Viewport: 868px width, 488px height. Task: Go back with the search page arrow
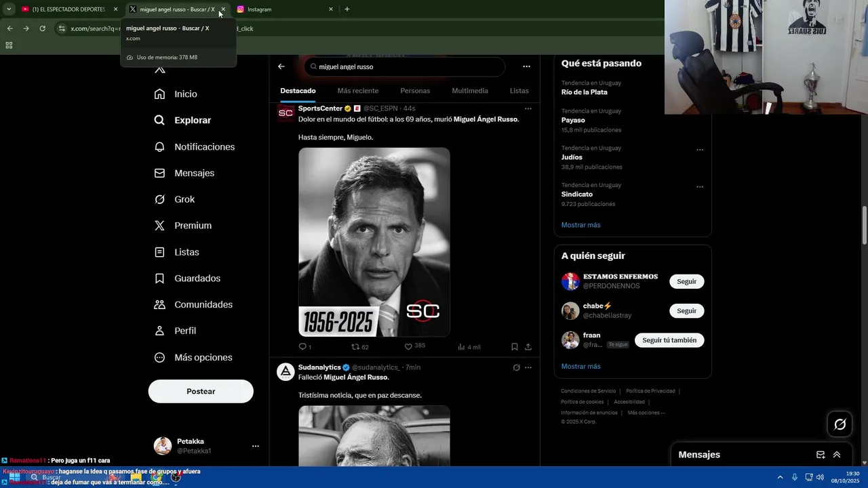click(x=281, y=66)
